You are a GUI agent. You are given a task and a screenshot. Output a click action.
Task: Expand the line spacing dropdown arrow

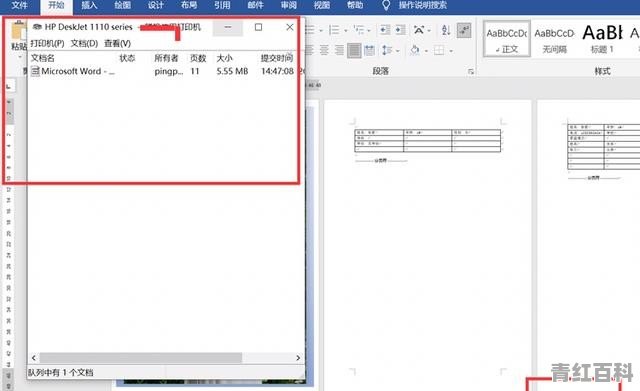coord(398,51)
